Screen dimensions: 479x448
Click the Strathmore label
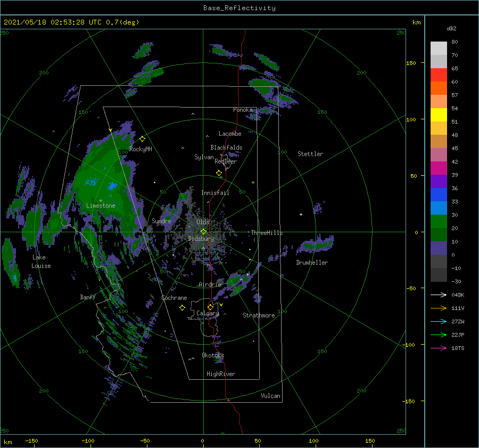(x=259, y=315)
